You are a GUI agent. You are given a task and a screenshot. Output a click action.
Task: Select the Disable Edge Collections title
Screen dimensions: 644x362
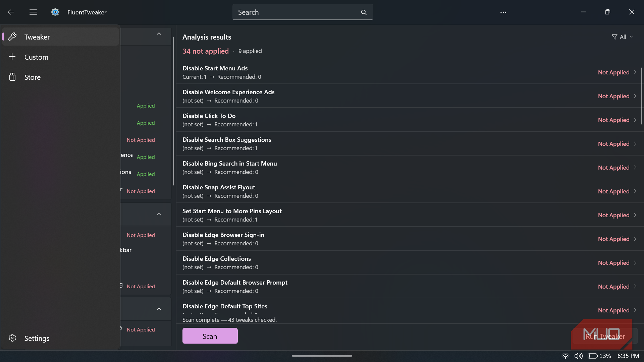217,258
